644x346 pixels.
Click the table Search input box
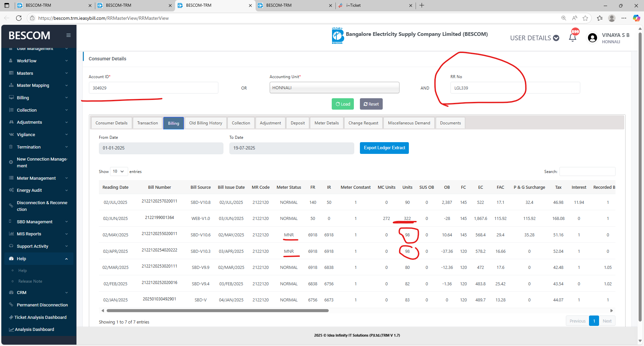(587, 171)
